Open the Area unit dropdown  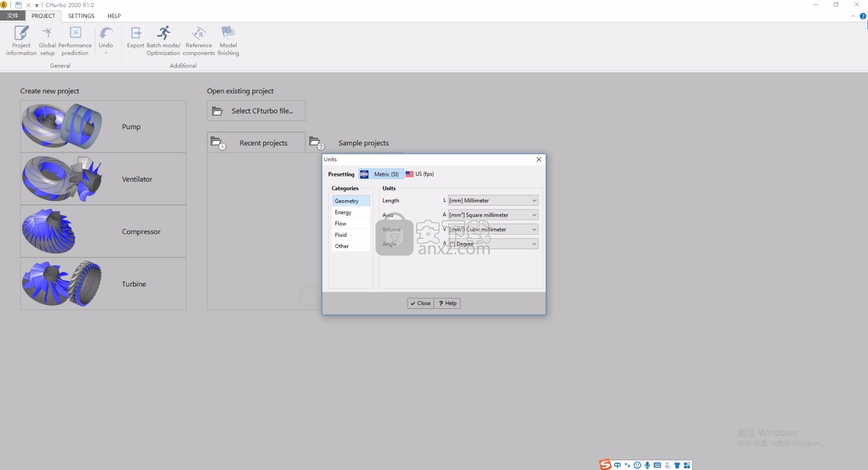pos(493,215)
